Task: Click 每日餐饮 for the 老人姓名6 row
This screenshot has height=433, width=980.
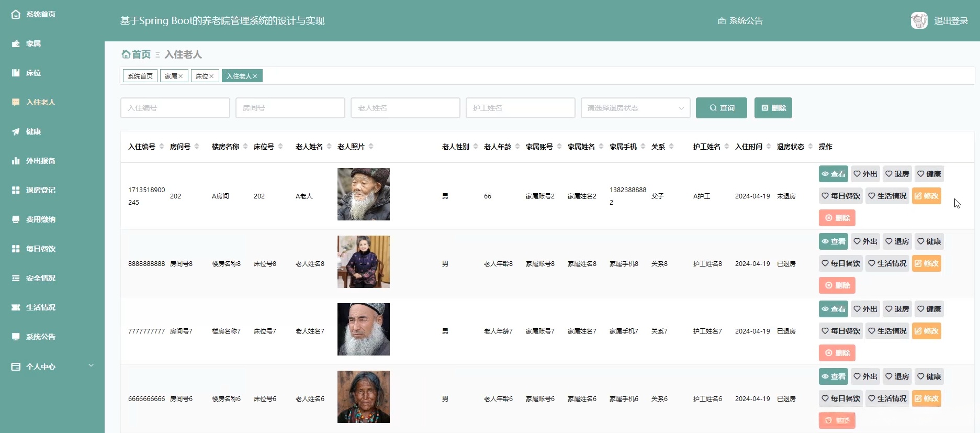Action: point(841,398)
